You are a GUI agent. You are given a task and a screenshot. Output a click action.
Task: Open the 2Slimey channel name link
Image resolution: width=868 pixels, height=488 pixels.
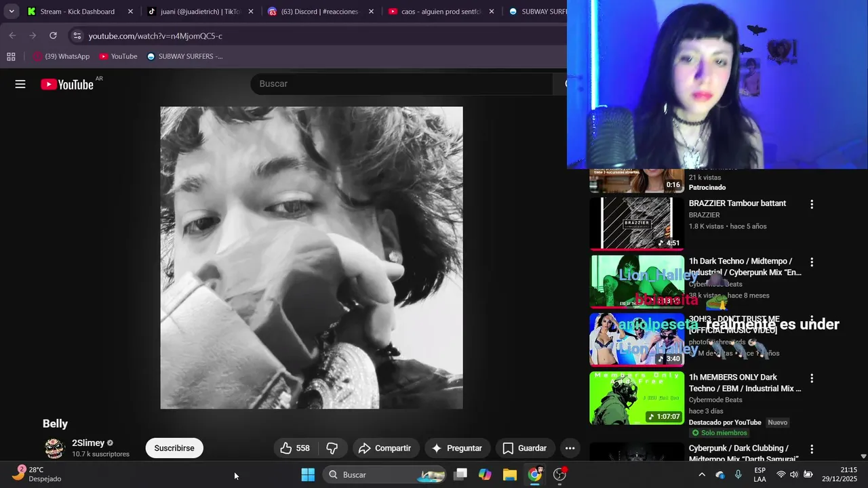(x=88, y=443)
